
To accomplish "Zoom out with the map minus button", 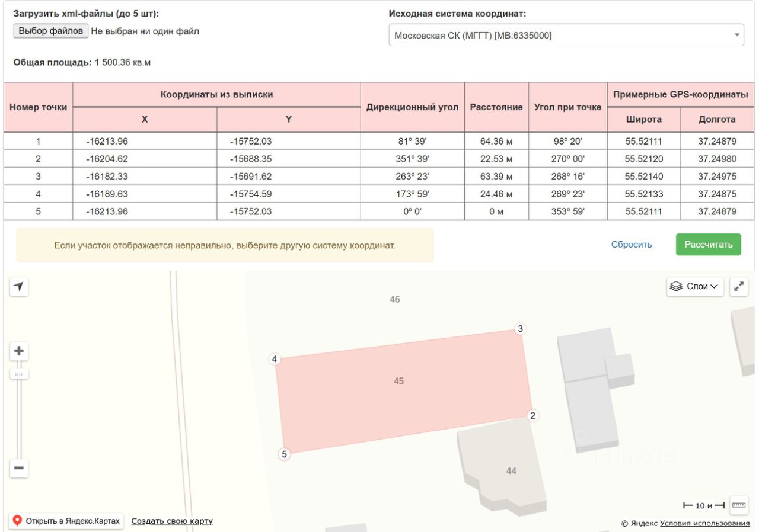I will click(19, 468).
